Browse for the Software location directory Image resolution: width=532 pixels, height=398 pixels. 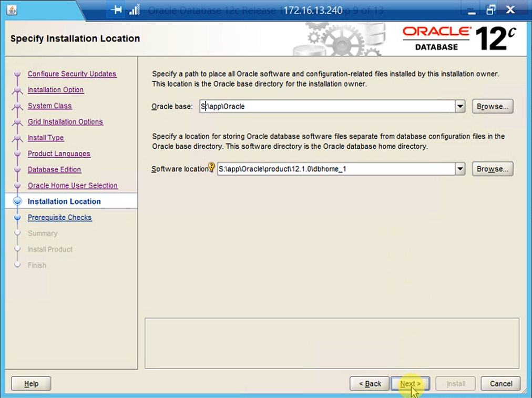click(492, 169)
